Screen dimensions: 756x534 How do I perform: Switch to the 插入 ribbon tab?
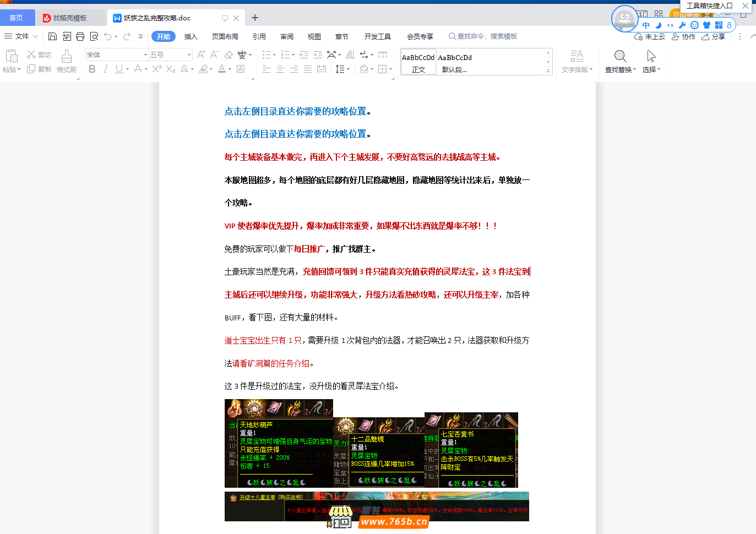(x=191, y=36)
